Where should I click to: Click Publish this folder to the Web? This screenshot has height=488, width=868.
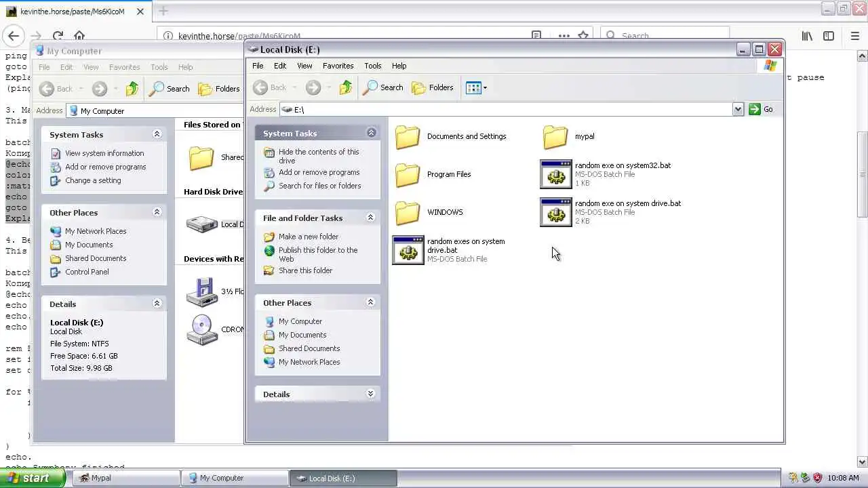(318, 254)
